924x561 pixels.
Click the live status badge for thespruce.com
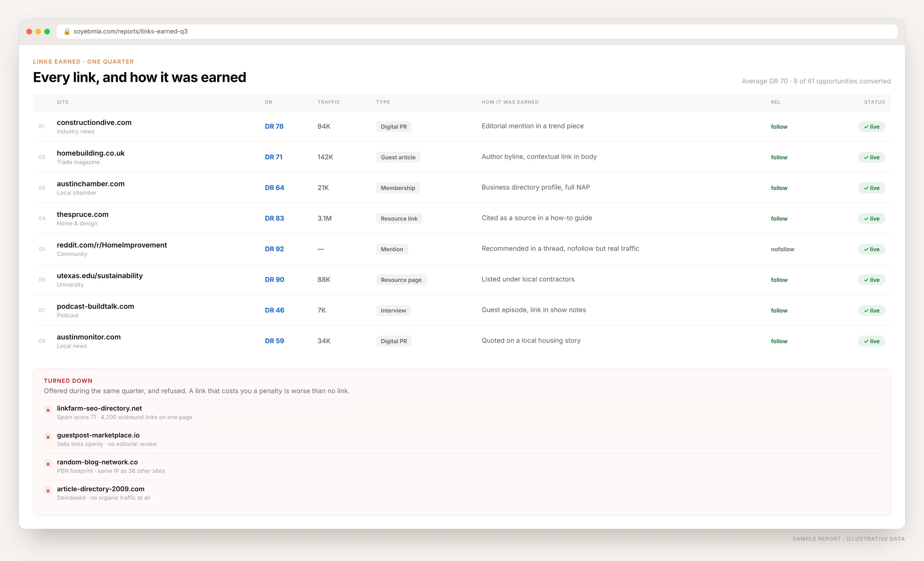(x=871, y=219)
